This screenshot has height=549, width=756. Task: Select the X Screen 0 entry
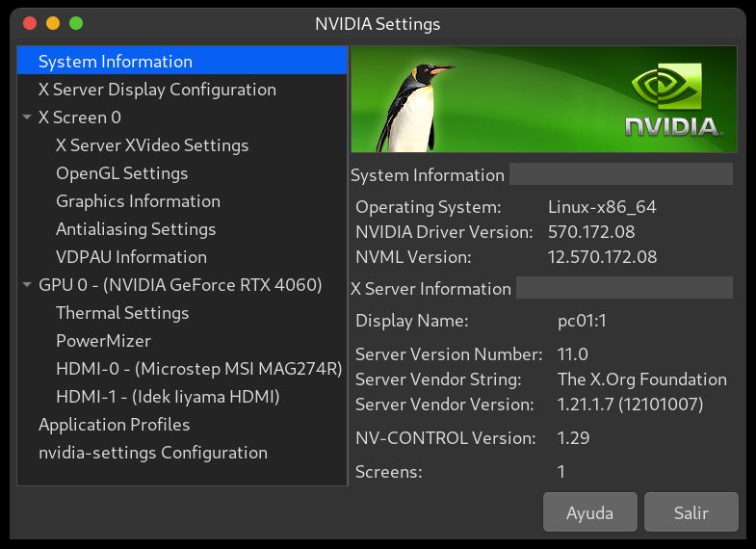click(80, 118)
